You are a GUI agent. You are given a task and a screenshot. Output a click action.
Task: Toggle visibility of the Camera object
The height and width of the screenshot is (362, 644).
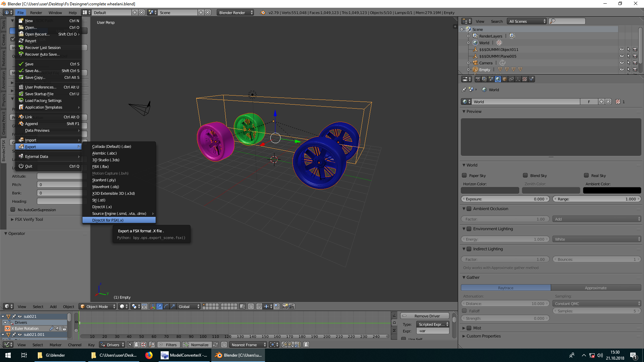tap(621, 63)
